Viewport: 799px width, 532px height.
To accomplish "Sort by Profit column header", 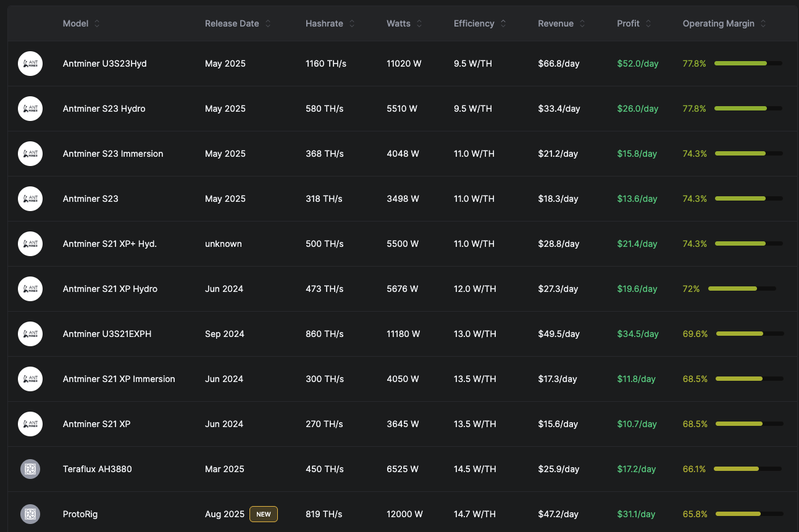I will 634,23.
